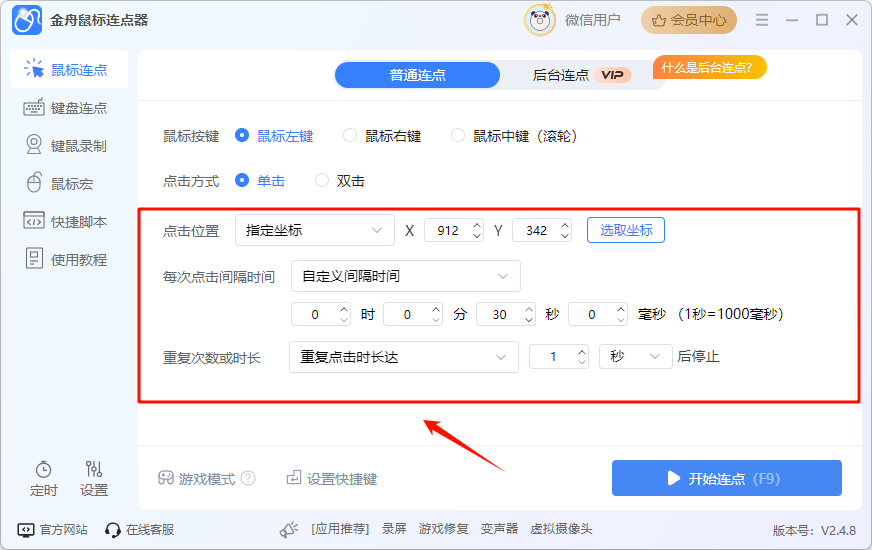Screen dimensions: 872x550
Task: Increase the X coordinate with up arrow
Action: click(477, 225)
